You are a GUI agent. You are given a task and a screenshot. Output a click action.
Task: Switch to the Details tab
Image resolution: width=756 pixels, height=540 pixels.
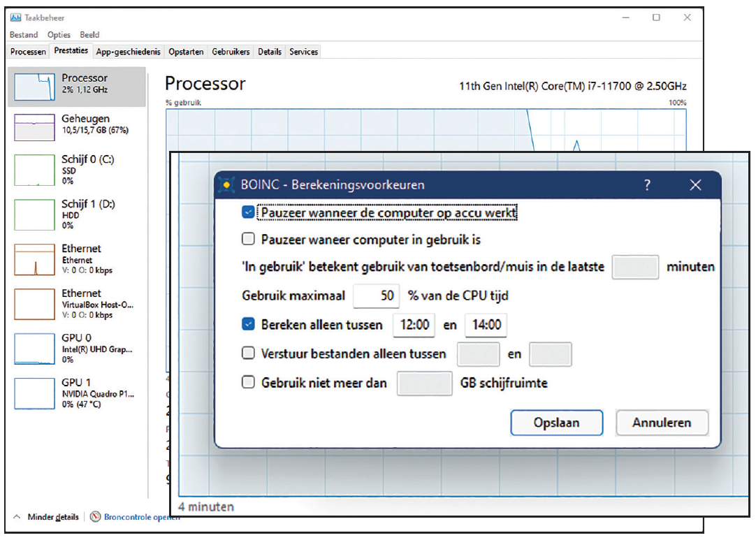pos(270,52)
